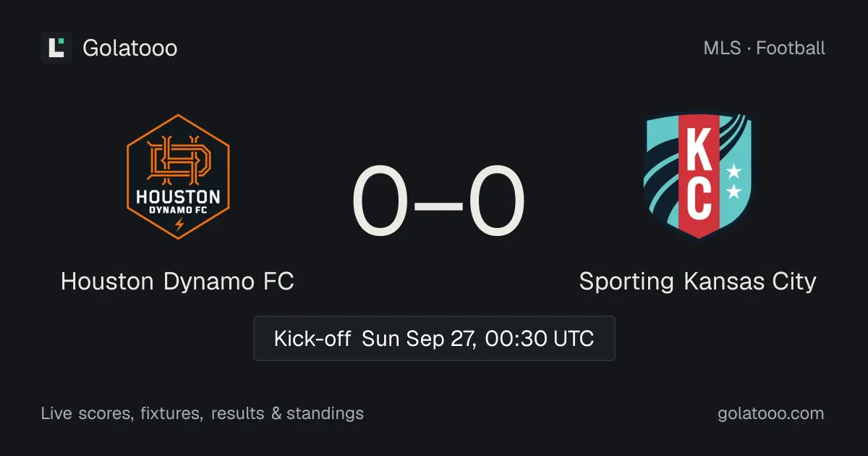
Task: Click the Houston Dynamo FC hexagon crest
Action: (178, 177)
